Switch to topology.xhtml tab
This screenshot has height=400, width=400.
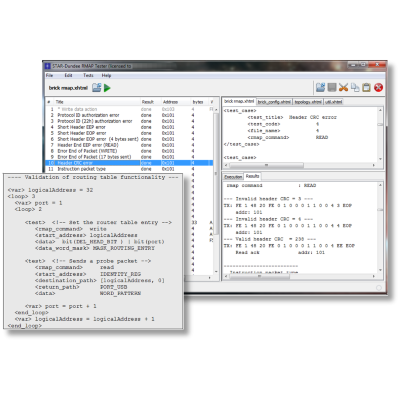tap(308, 102)
